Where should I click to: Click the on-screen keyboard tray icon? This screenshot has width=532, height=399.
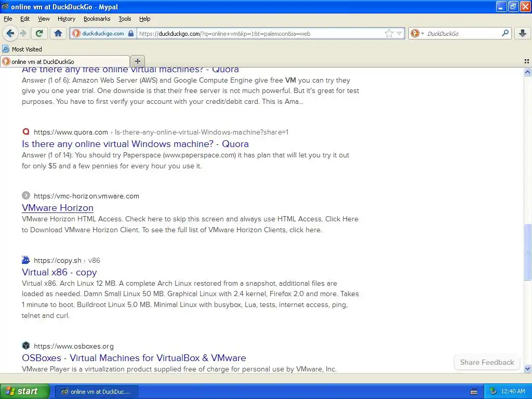point(474,392)
